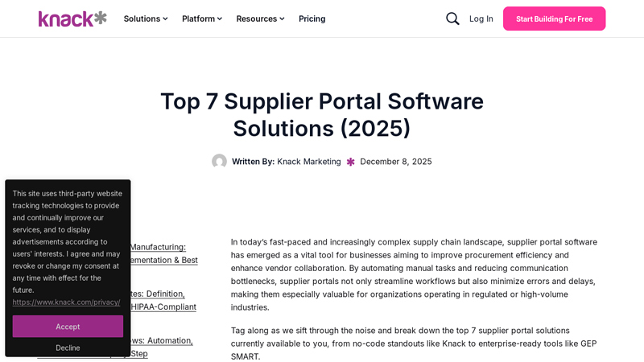Open sidebar link starting 'Manufacturing:'
This screenshot has height=362, width=644.
pyautogui.click(x=164, y=253)
